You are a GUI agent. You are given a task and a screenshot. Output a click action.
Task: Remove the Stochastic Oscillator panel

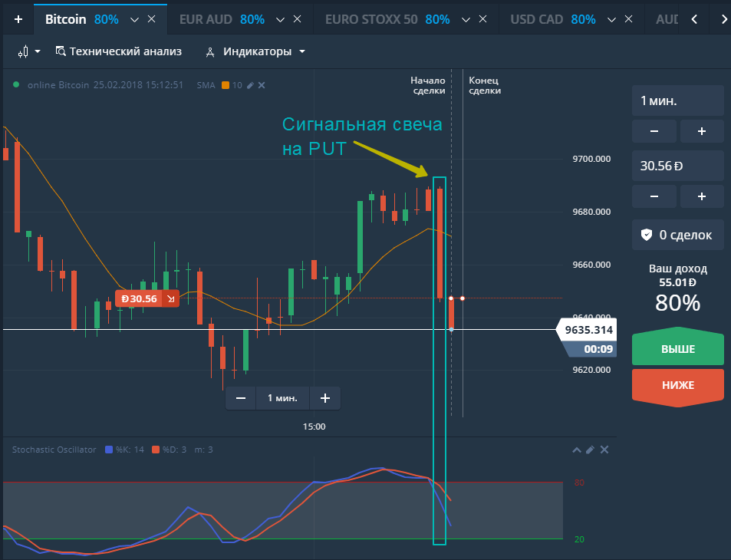[604, 450]
